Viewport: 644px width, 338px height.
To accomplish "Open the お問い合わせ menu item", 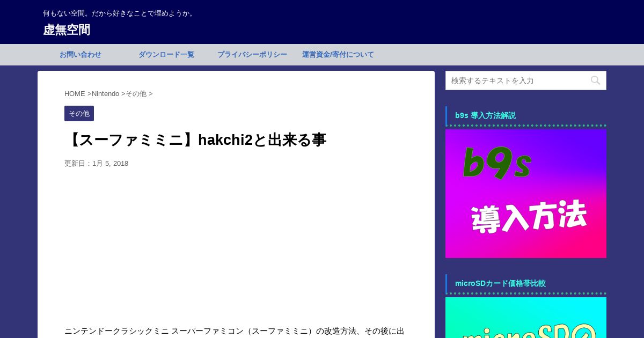I will [x=80, y=55].
